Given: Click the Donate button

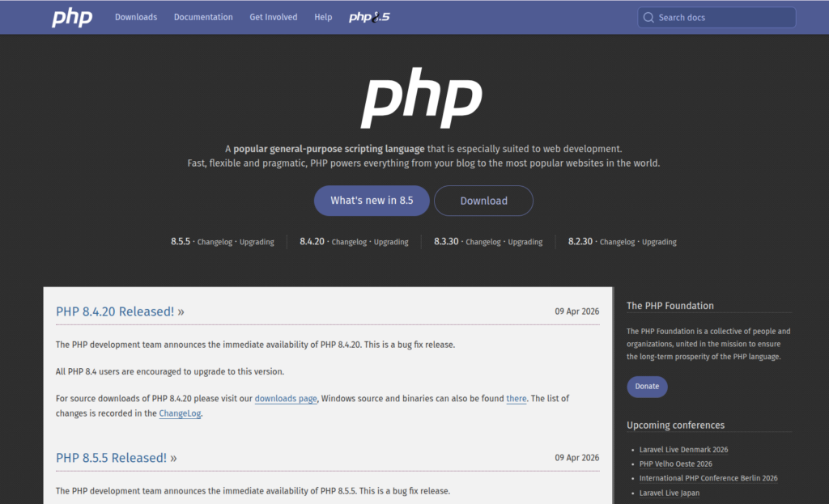Looking at the screenshot, I should [x=647, y=387].
